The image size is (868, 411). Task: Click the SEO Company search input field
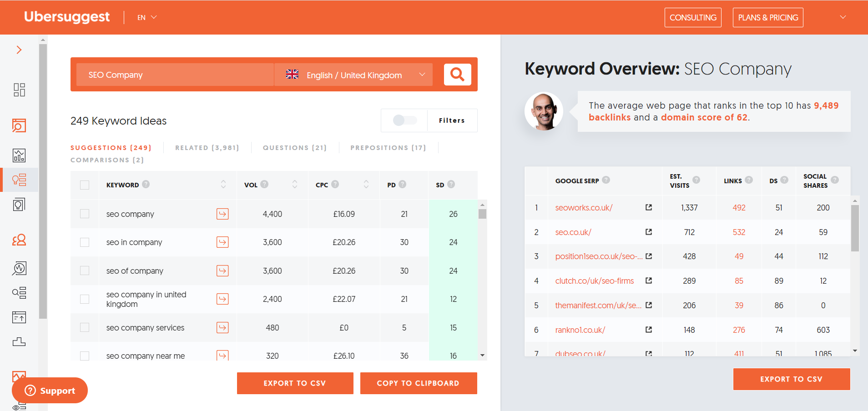tap(175, 75)
